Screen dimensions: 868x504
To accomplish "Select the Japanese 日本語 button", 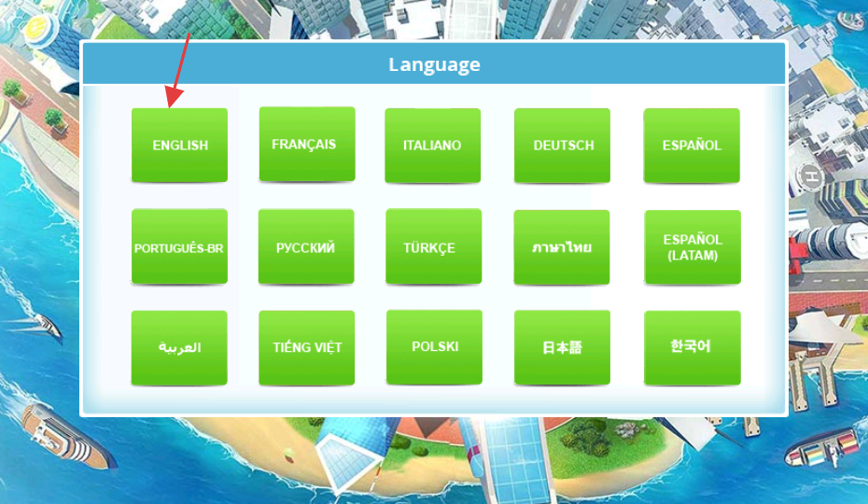I will [x=562, y=347].
